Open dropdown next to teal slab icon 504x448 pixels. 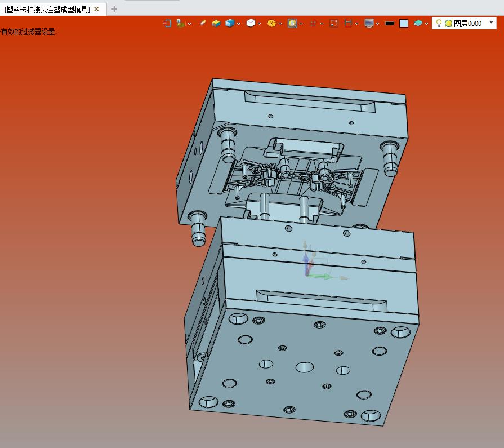(x=426, y=24)
